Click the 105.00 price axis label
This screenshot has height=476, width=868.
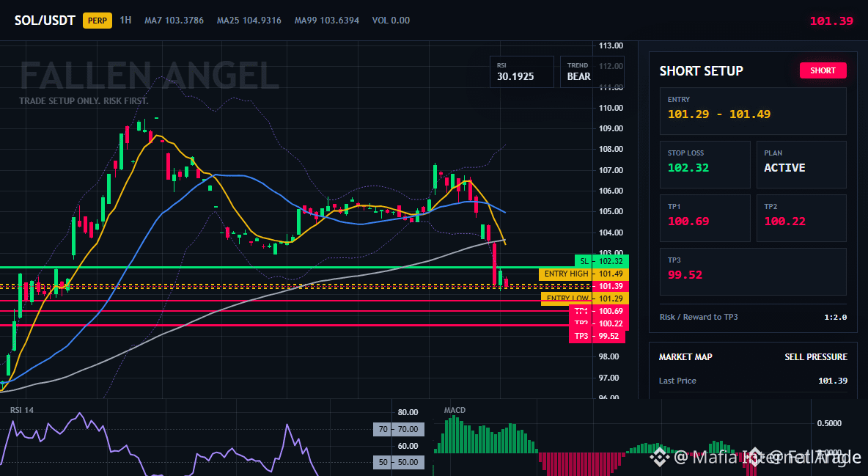pos(611,211)
